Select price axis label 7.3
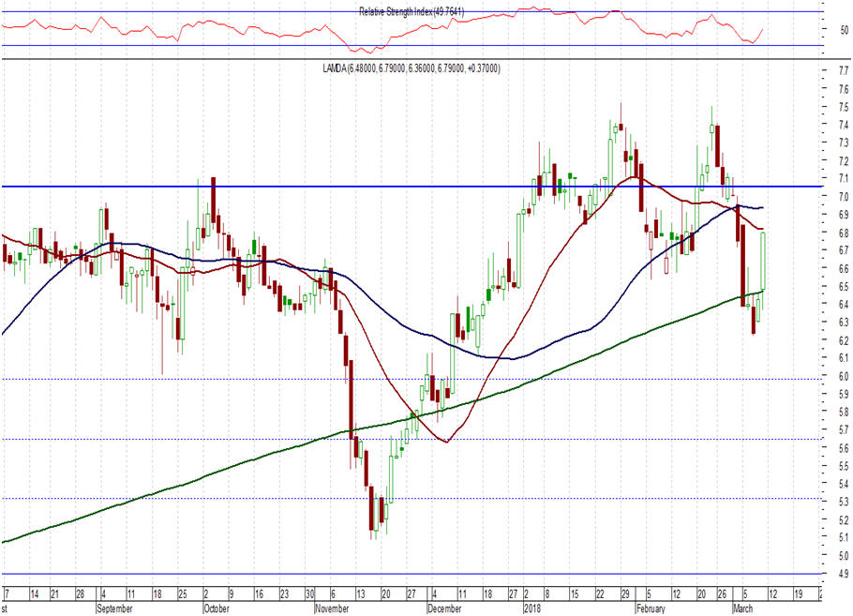Image resolution: width=853 pixels, height=616 pixels. [x=844, y=143]
